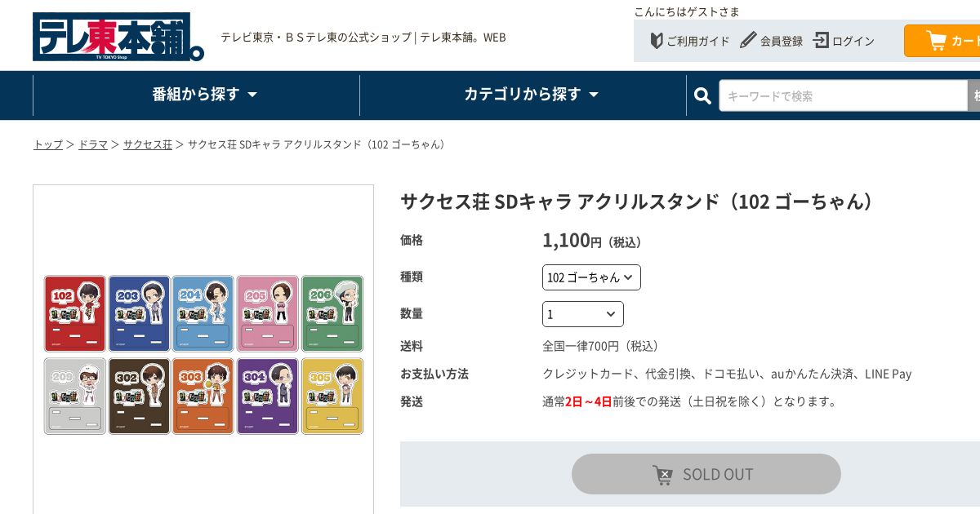Open the 種類 dropdown showing 102 ゴーちゃん
The width and height of the screenshot is (980, 514).
[x=591, y=277]
